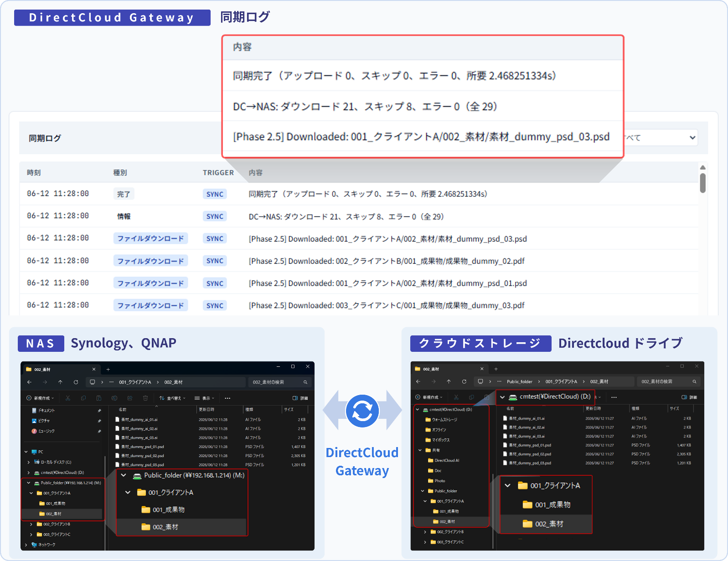Screen dimensions: 728x561
Task: Click the Copy icon in cloud storage Explorer toolbar
Action: pos(471,397)
